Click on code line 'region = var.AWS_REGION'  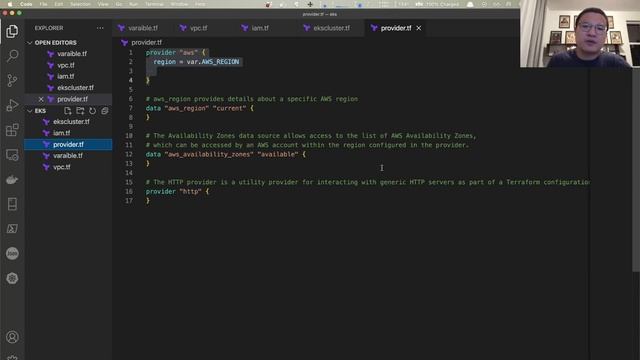point(196,62)
